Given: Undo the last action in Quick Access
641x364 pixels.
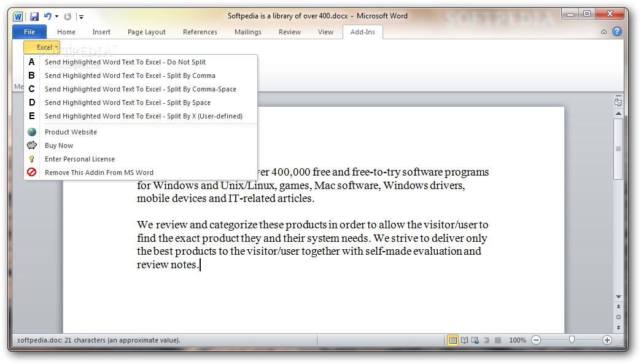Looking at the screenshot, I should (48, 17).
